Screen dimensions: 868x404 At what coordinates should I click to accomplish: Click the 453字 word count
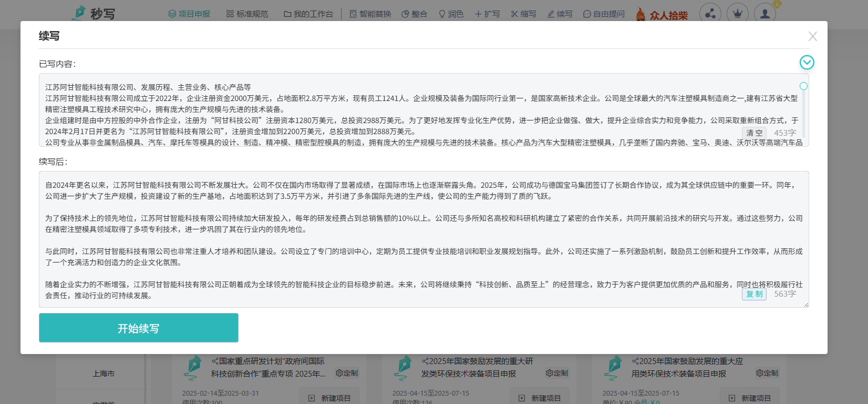(785, 133)
